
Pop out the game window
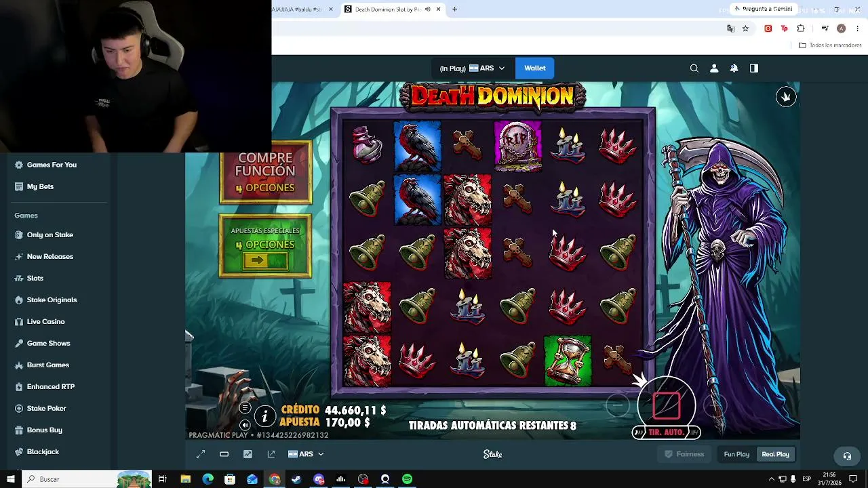click(271, 454)
